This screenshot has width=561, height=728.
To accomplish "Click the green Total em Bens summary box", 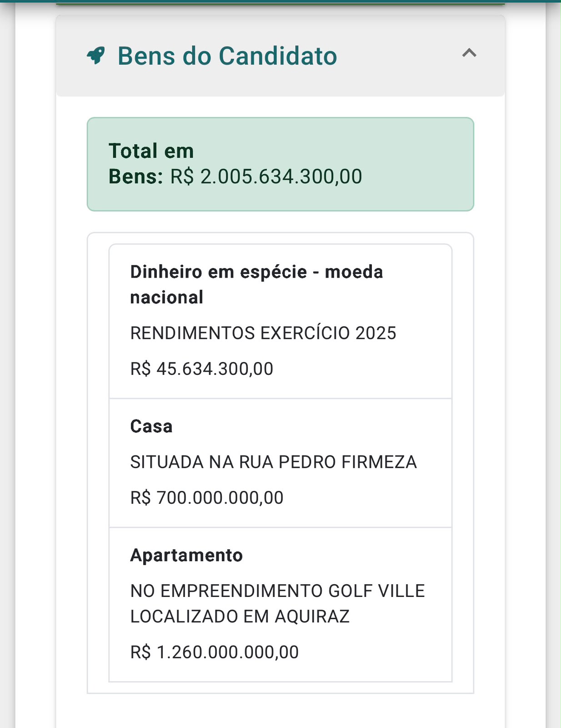I will (x=280, y=164).
